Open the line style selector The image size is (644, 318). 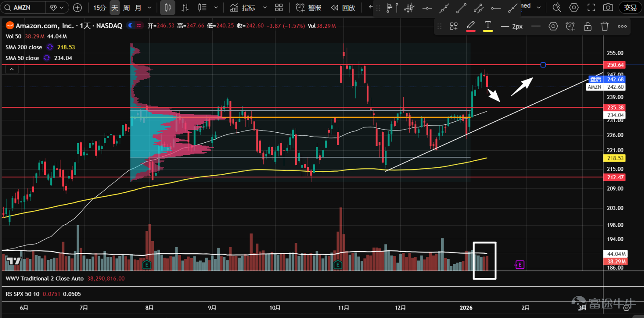pos(536,26)
